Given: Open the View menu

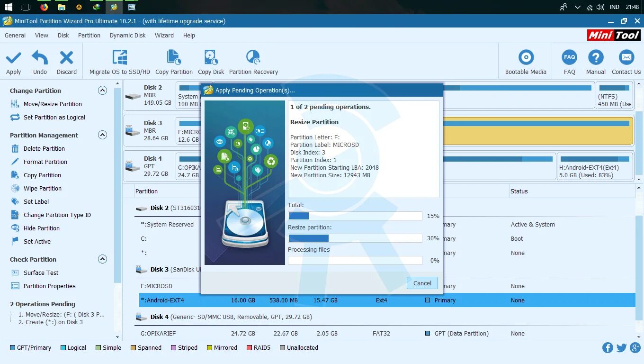Looking at the screenshot, I should click(x=42, y=35).
